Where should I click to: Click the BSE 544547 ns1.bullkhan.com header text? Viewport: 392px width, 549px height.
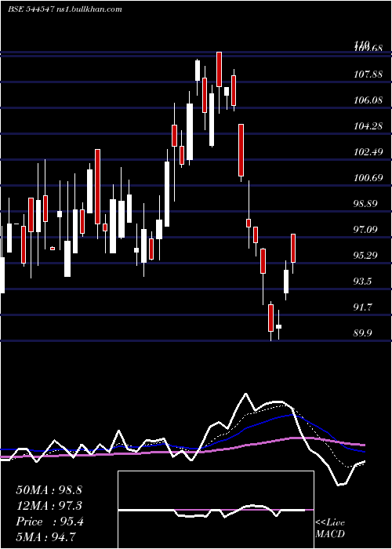[x=65, y=9]
